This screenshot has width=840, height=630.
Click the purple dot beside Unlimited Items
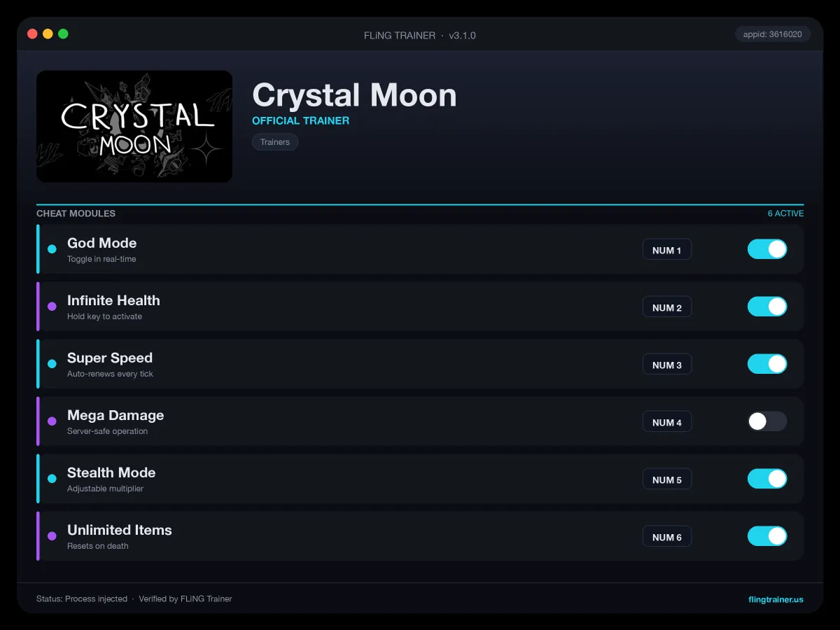52,536
